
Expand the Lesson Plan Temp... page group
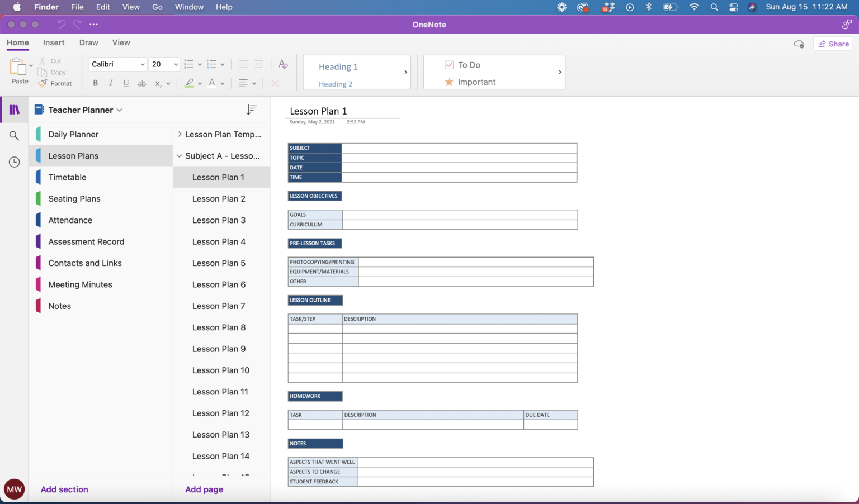(180, 134)
